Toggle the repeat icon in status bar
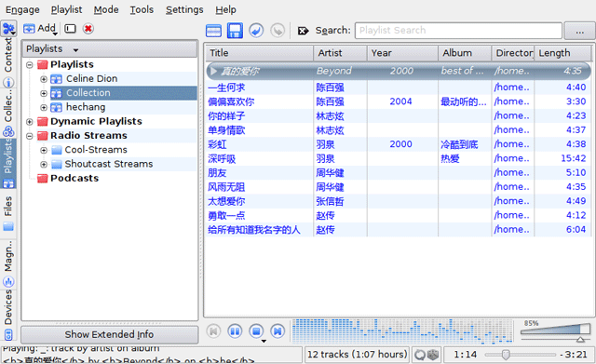Viewport: 596px width, 364px height. (420, 355)
